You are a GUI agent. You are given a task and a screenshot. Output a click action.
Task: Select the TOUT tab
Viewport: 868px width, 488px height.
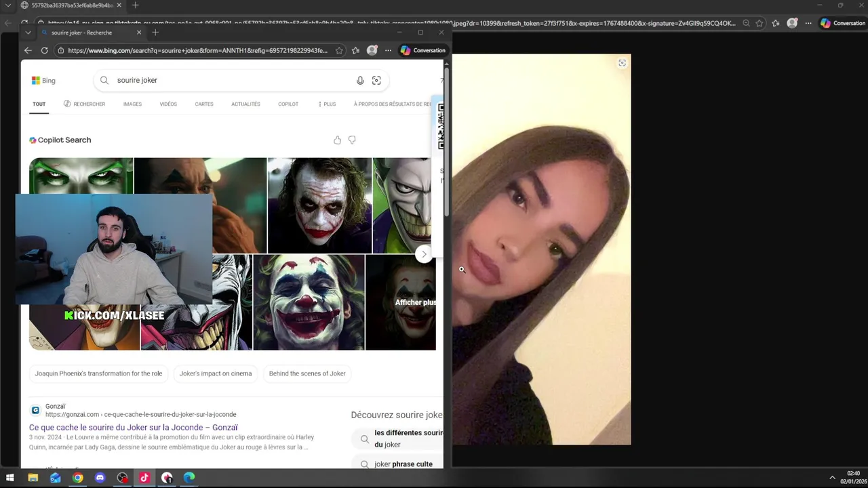coord(39,104)
